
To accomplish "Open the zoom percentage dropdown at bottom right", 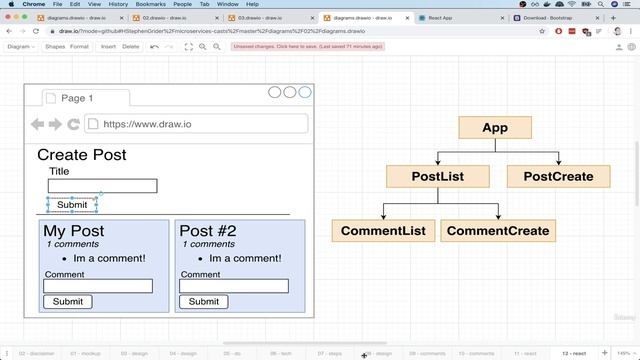I will pos(626,353).
